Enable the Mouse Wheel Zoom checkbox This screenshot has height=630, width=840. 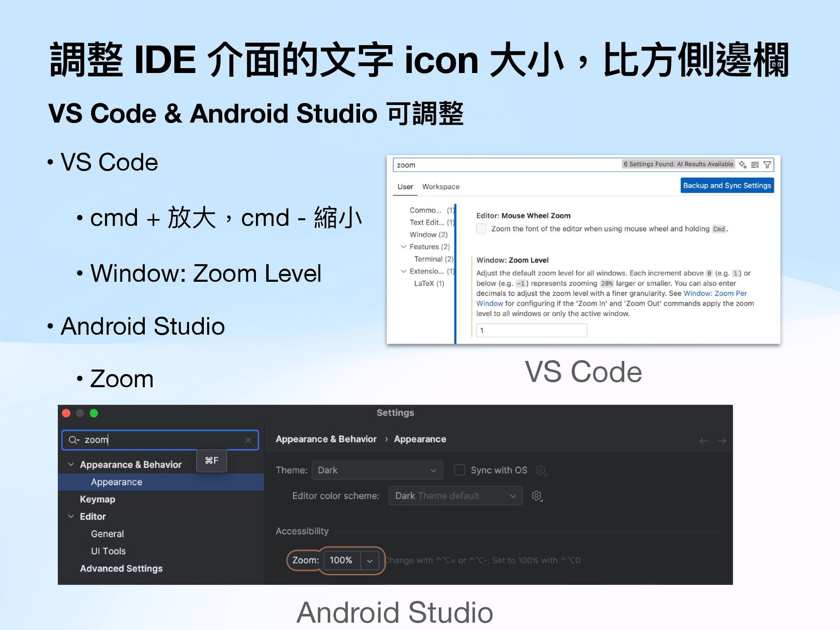[481, 228]
